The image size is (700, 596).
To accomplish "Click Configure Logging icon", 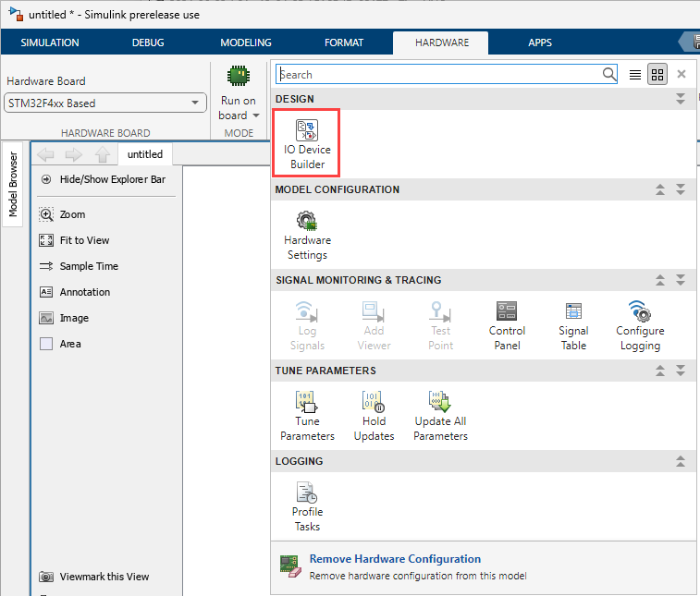I will (640, 324).
